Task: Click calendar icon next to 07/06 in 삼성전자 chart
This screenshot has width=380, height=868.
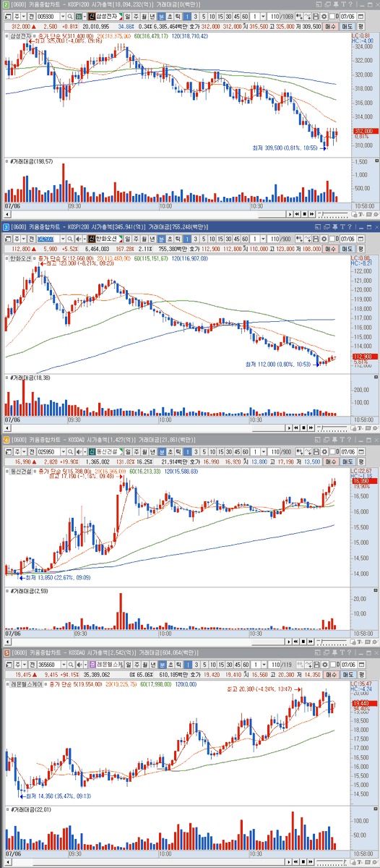Action: click(x=361, y=15)
